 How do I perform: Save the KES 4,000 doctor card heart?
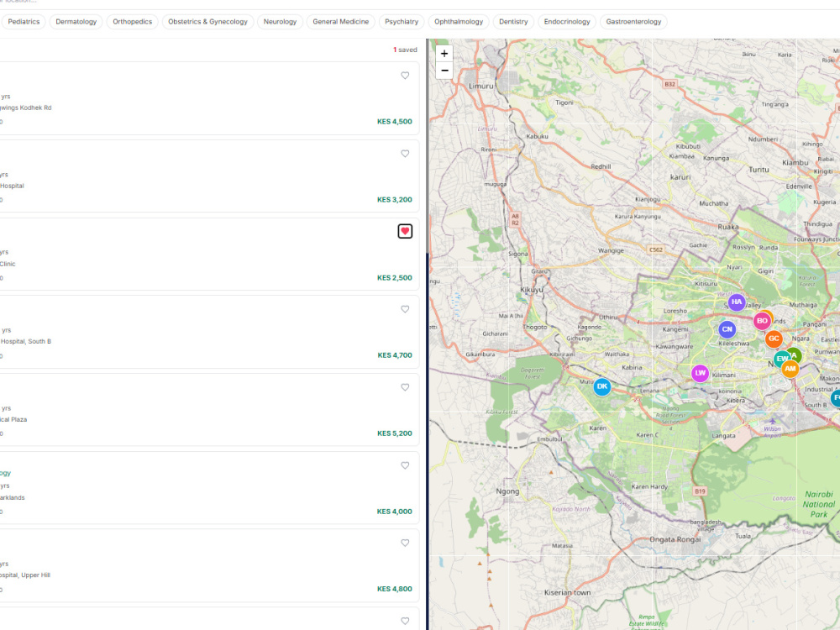pyautogui.click(x=405, y=465)
